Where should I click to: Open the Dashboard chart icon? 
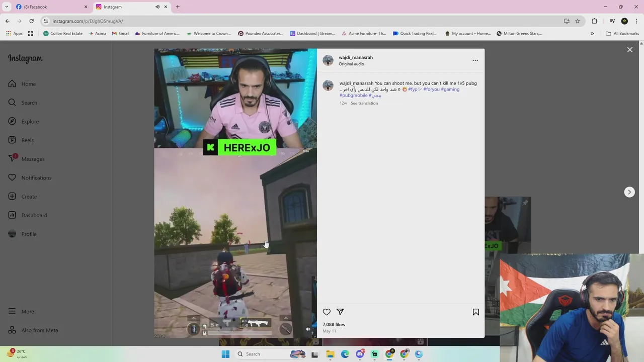pos(12,215)
